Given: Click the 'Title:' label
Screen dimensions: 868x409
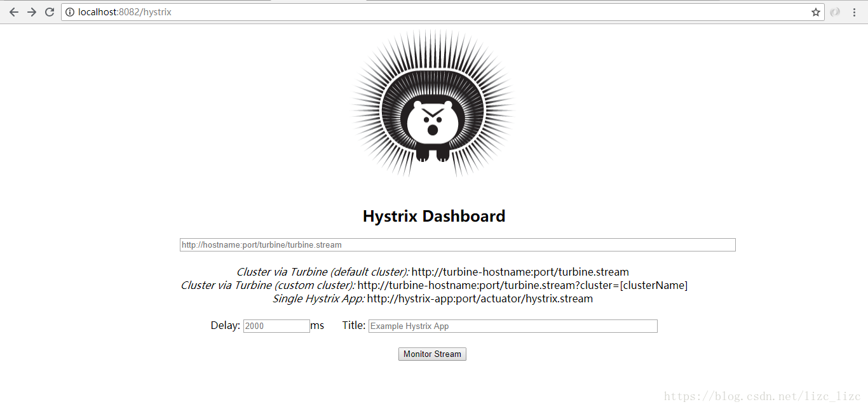Looking at the screenshot, I should 354,326.
